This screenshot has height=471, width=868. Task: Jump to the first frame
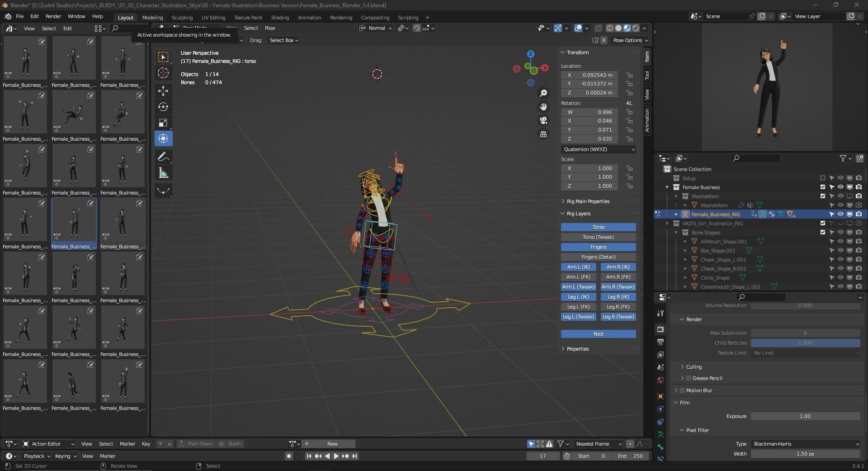pos(309,456)
